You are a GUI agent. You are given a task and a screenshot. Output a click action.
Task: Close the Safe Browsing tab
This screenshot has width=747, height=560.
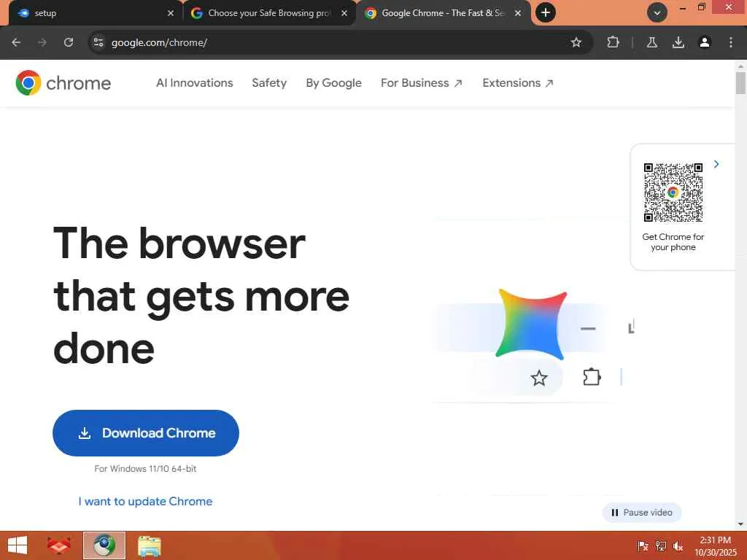(x=344, y=13)
